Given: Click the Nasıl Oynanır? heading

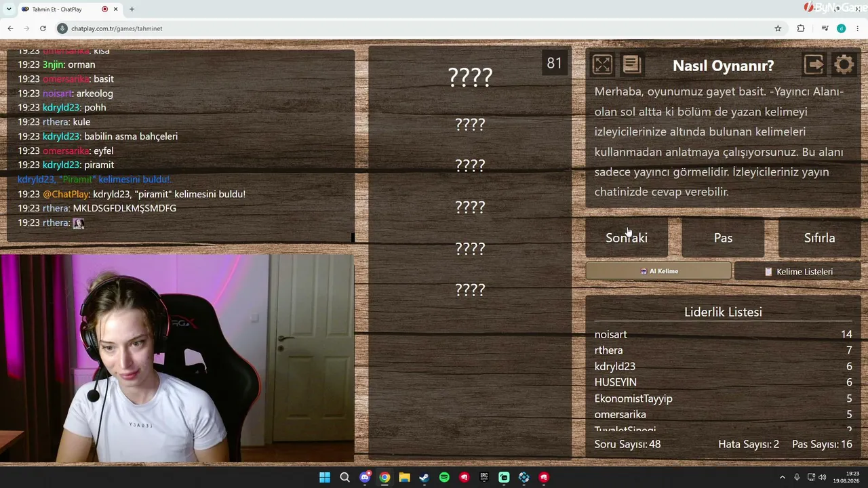Looking at the screenshot, I should point(723,66).
